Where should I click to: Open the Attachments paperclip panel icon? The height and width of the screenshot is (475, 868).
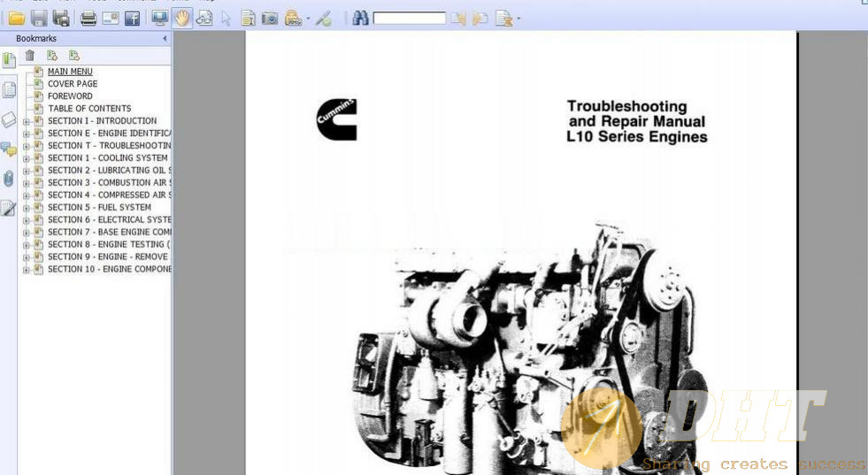9,179
